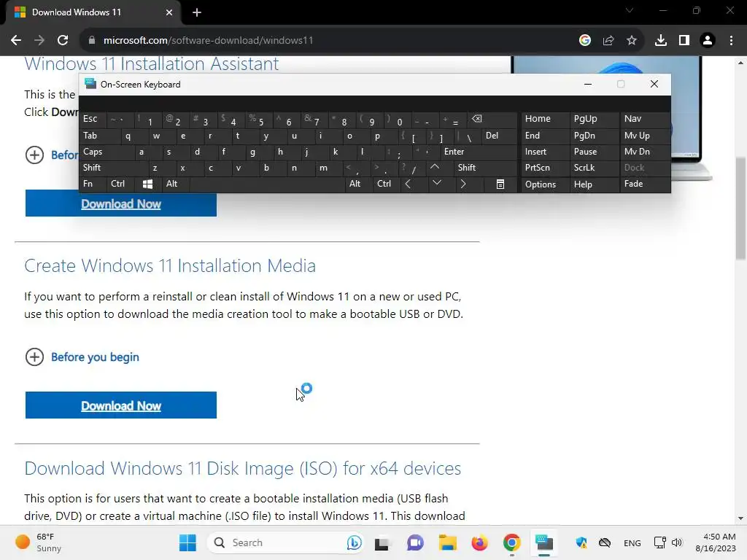Click the Home key on the On-Screen Keyboard
The width and height of the screenshot is (747, 560).
[x=546, y=119]
